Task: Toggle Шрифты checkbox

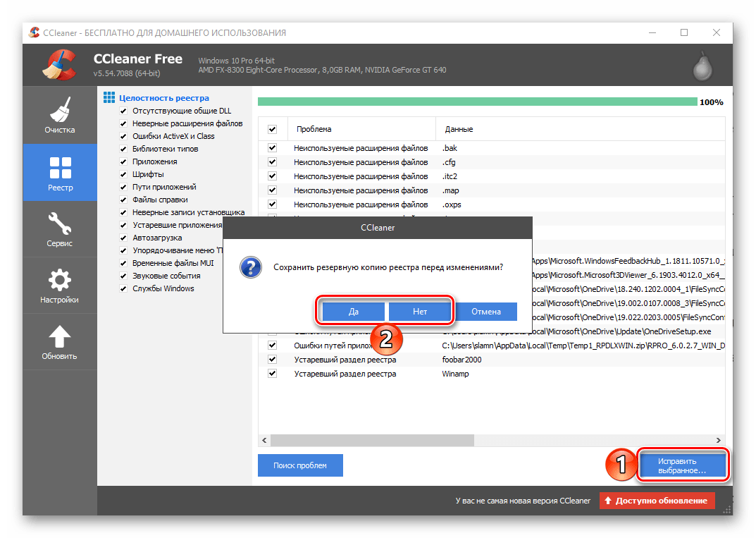Action: coord(123,175)
